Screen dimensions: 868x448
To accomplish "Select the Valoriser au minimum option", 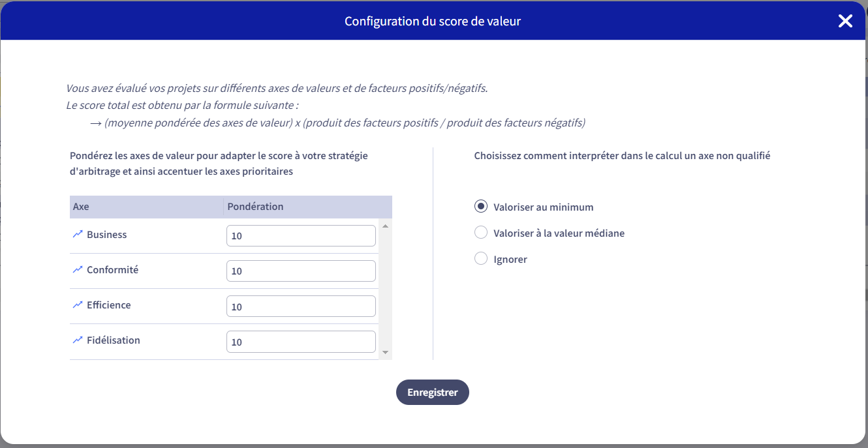I will pyautogui.click(x=481, y=207).
